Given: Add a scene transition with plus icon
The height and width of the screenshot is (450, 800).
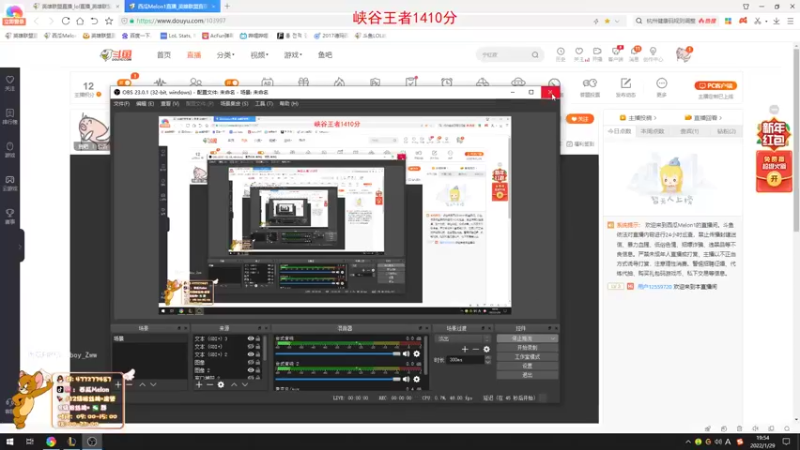Looking at the screenshot, I should [464, 349].
